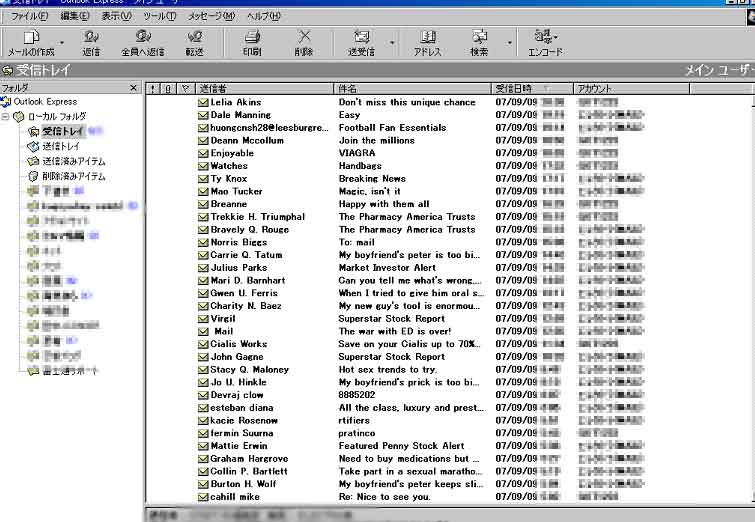Close the フォルダ pane with its X button
Screen dimensions: 755x522
133,88
